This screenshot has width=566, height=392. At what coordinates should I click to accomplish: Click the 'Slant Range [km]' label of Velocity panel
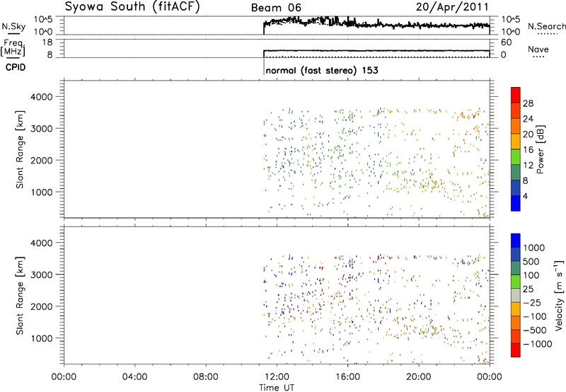click(20, 296)
